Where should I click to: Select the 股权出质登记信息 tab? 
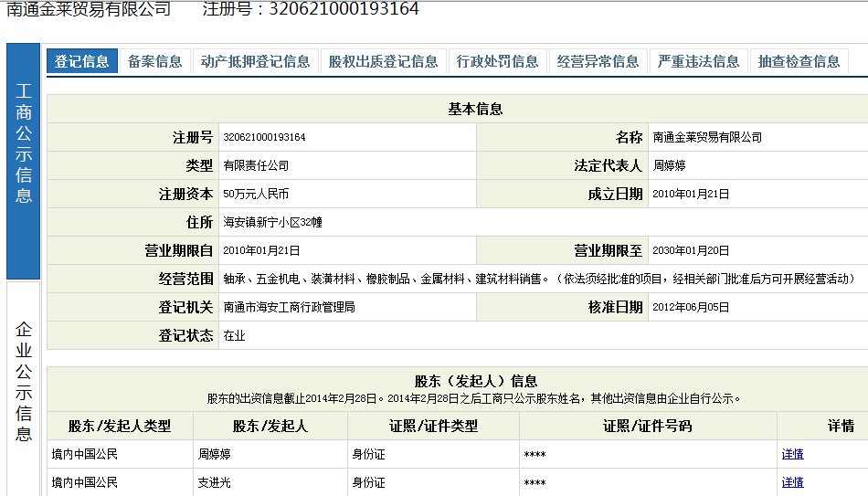coord(383,61)
